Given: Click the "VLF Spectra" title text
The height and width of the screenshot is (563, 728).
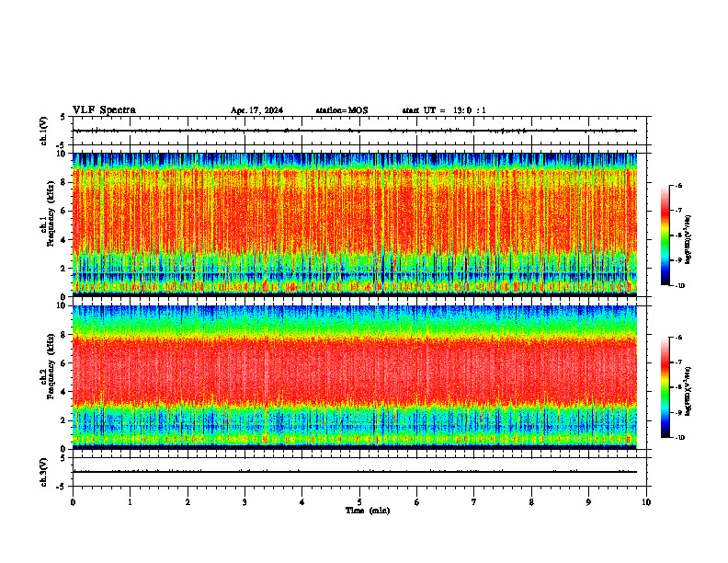Looking at the screenshot, I should pyautogui.click(x=104, y=110).
